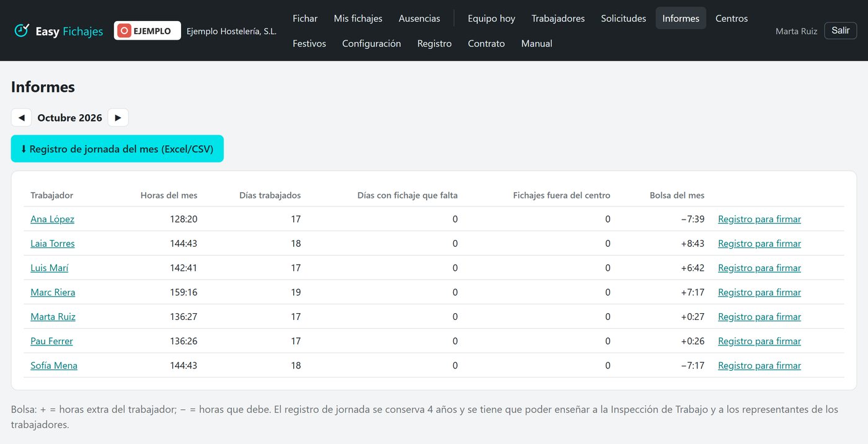Open Registro para firmar for Luis Marí
868x444 pixels.
pyautogui.click(x=759, y=268)
